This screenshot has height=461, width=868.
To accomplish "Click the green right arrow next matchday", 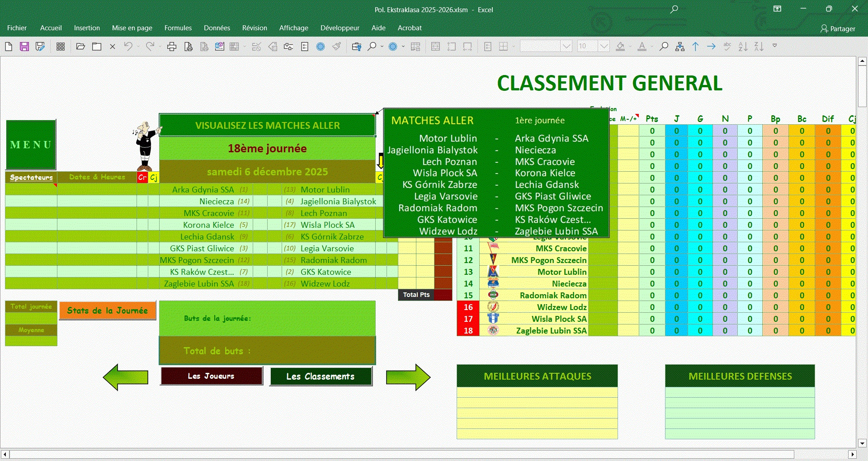I will tap(408, 377).
